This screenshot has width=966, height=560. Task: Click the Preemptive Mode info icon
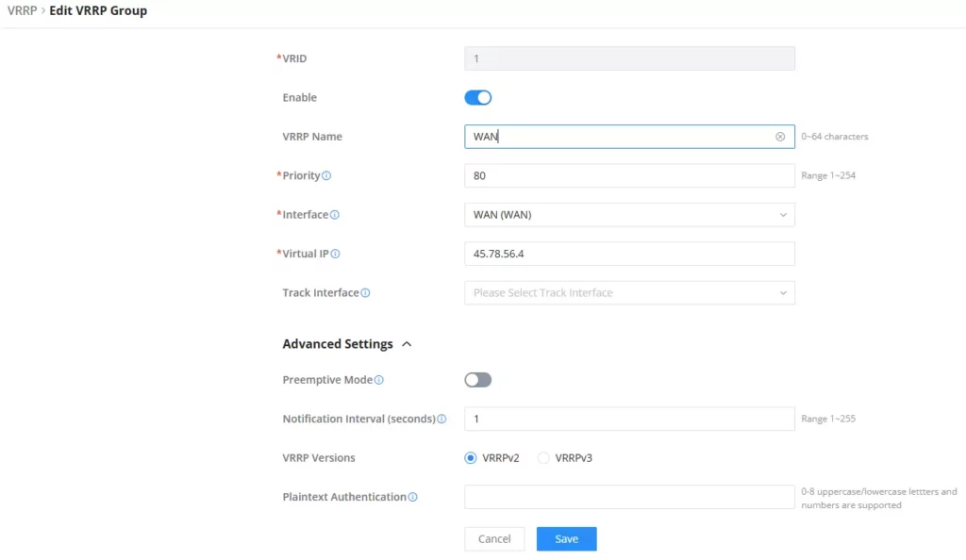379,380
